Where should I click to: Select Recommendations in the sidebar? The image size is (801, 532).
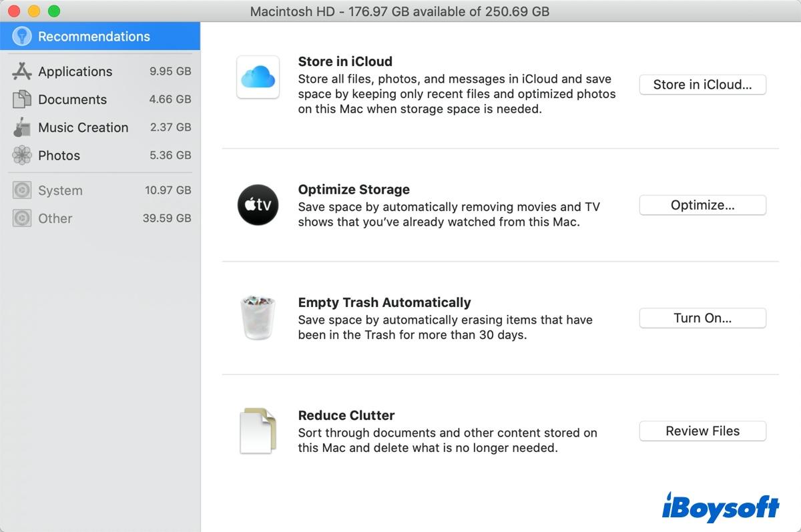pos(93,37)
